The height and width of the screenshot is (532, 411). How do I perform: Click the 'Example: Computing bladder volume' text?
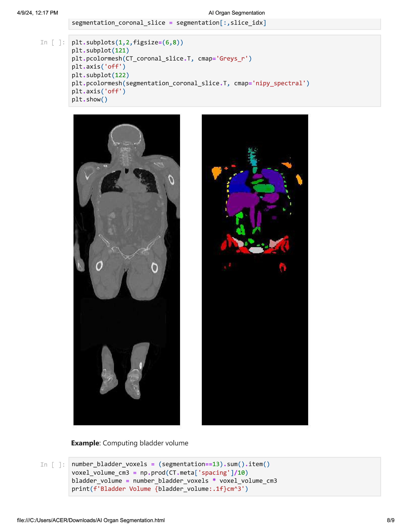pos(130,443)
